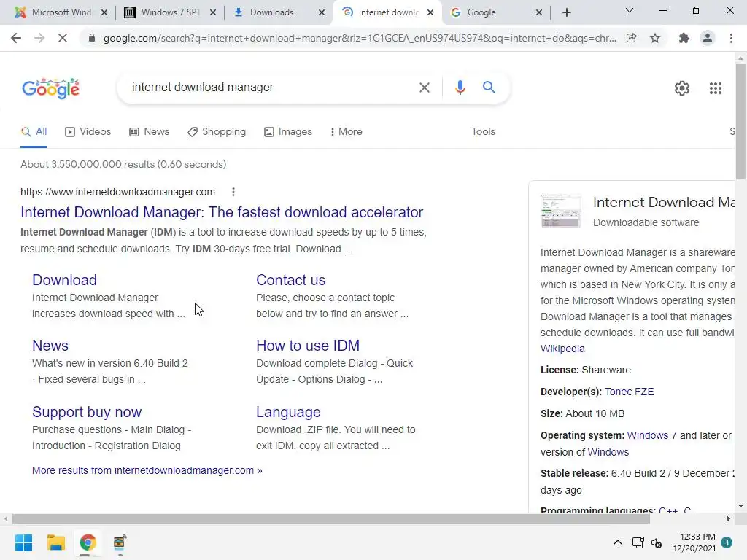Open Internet Download Manager main result title
The width and height of the screenshot is (747, 560).
[x=222, y=212]
